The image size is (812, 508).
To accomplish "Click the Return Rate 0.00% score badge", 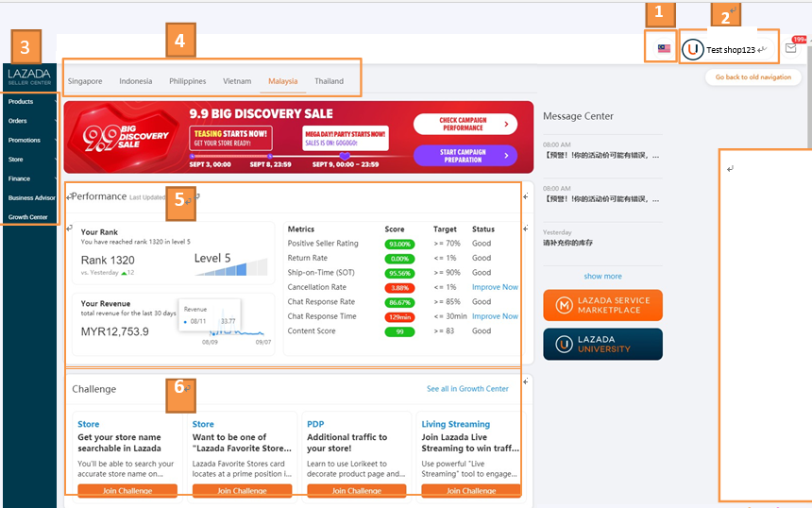I will pos(399,259).
